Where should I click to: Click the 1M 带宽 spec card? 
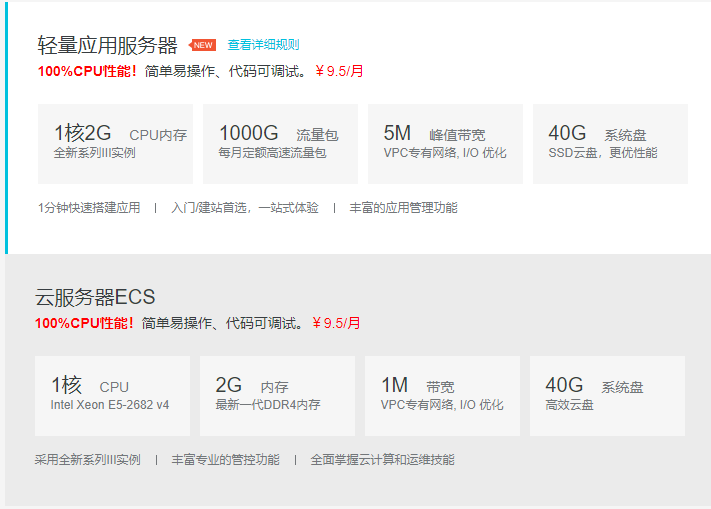(442, 396)
